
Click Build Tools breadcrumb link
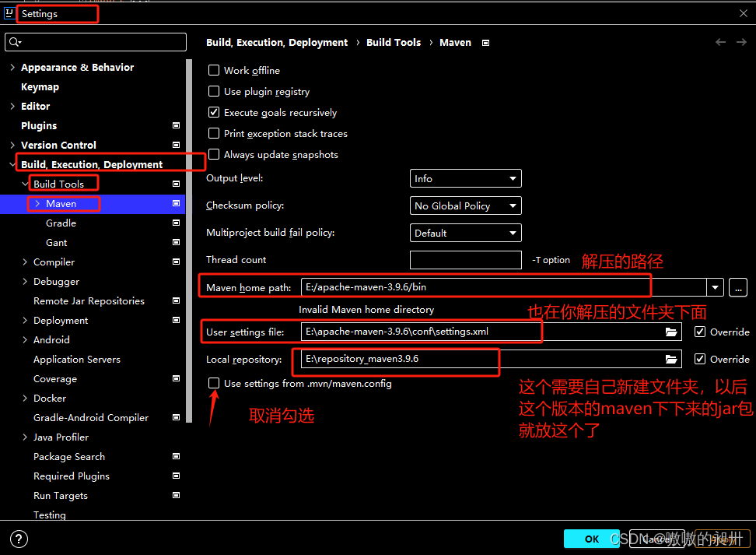(394, 43)
